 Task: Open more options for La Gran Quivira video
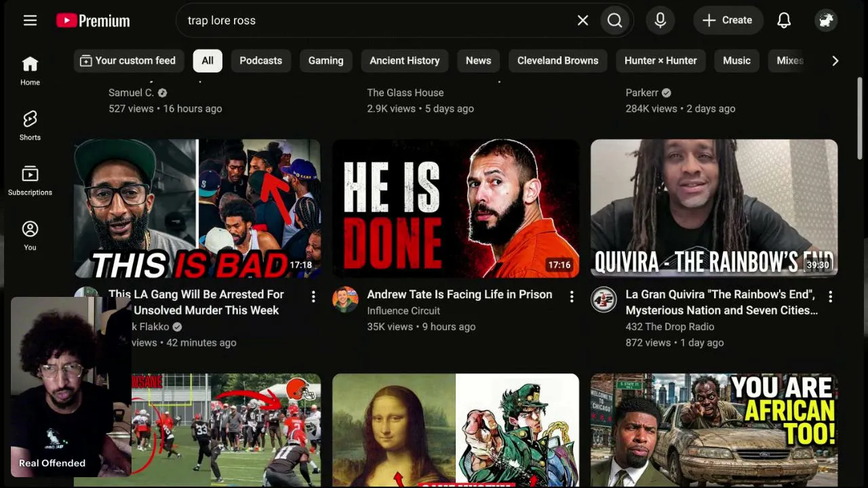click(x=830, y=296)
